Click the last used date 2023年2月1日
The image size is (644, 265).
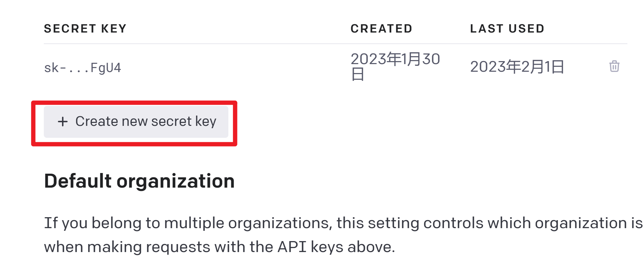(517, 67)
